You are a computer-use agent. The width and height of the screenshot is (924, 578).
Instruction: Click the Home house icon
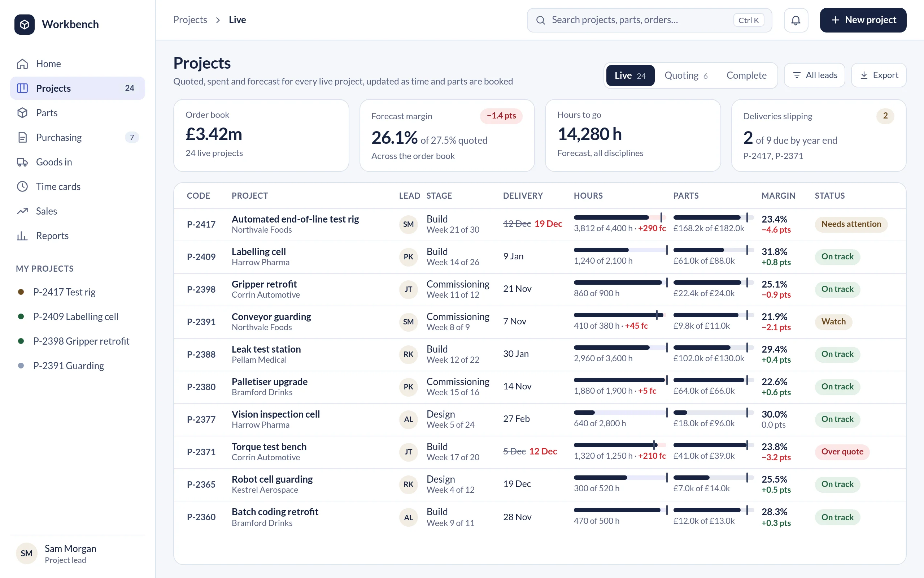(22, 64)
